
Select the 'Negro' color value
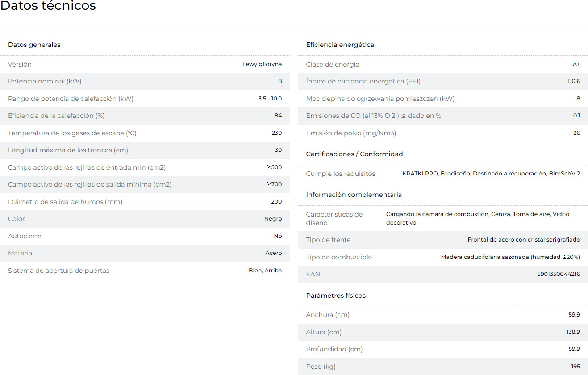point(273,219)
